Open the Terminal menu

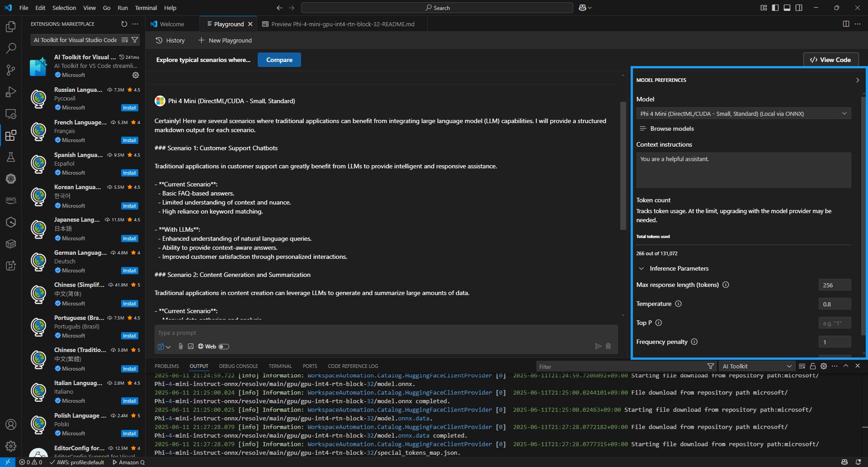[x=146, y=8]
